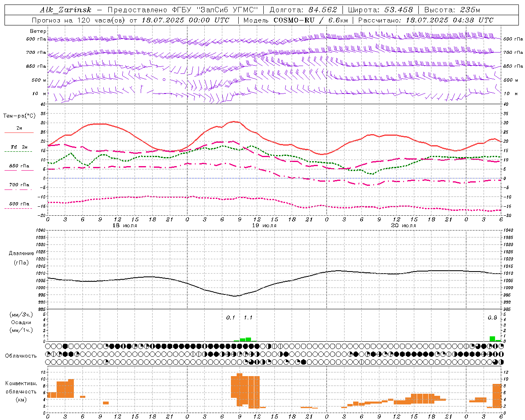
Task: Click the station name Alk_Zarinsk in header
Action: tap(66, 10)
